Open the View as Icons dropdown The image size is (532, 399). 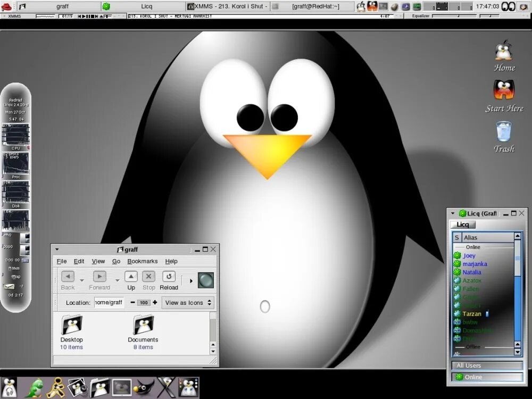[x=188, y=303]
